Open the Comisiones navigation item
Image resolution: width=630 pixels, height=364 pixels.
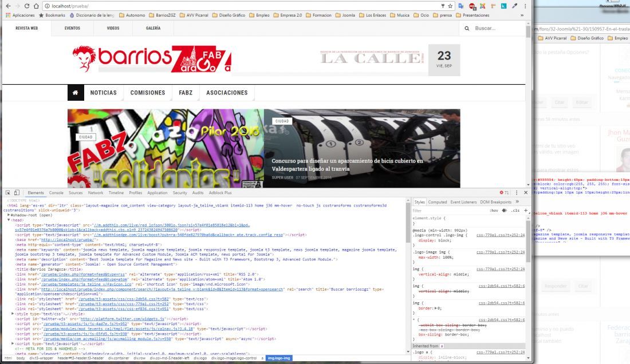[x=147, y=93]
